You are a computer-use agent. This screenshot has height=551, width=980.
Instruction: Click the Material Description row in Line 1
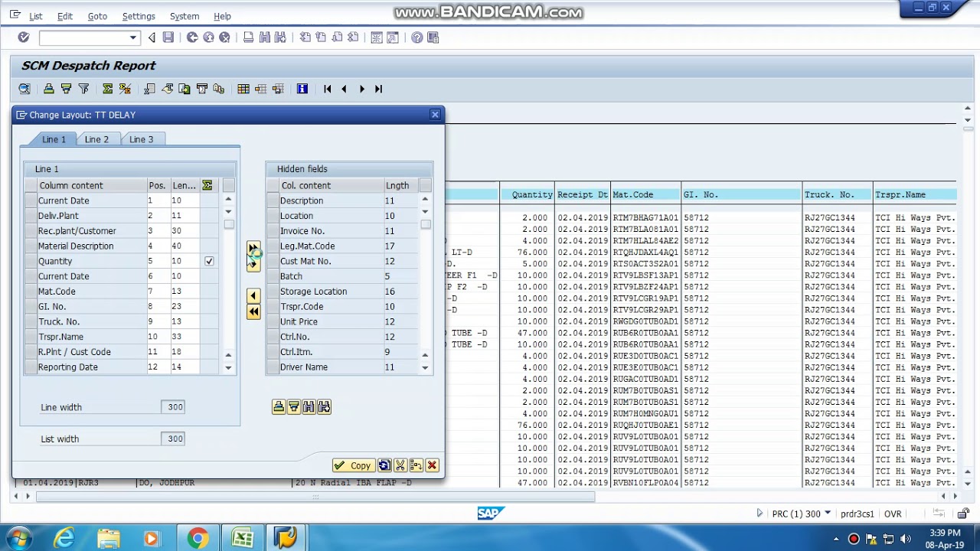point(122,246)
